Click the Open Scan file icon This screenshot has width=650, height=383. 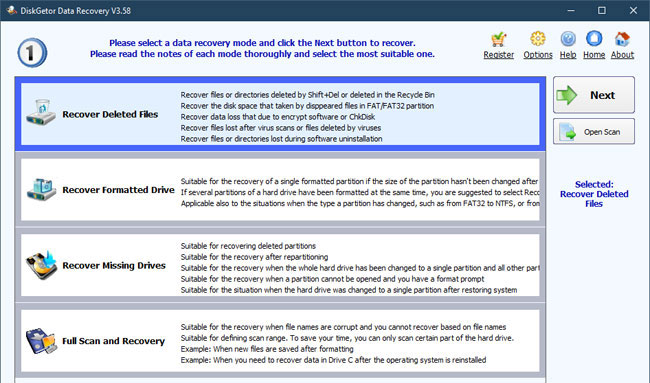coord(568,132)
